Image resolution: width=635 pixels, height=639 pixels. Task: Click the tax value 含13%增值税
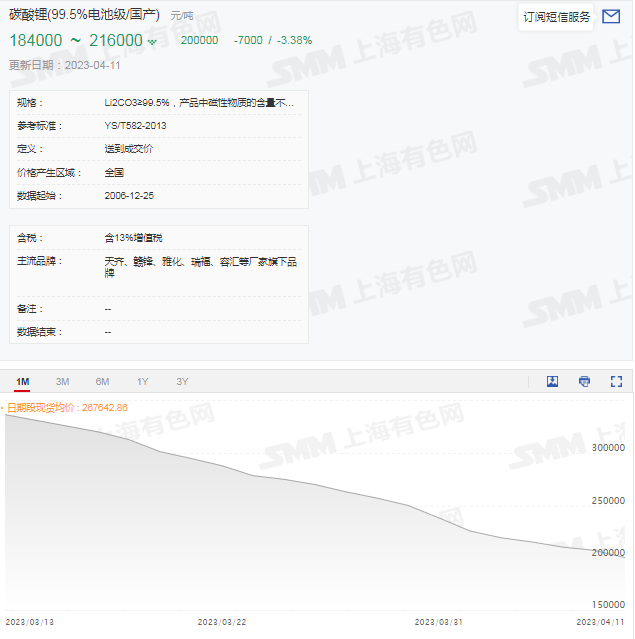[x=133, y=238]
